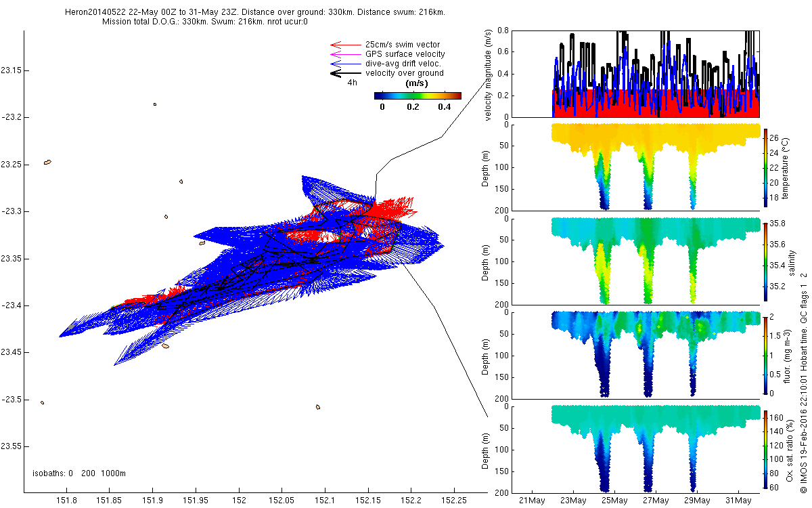This screenshot has height=508, width=812.
Task: Click the '35.8' salinity colorbar tick
Action: [778, 223]
